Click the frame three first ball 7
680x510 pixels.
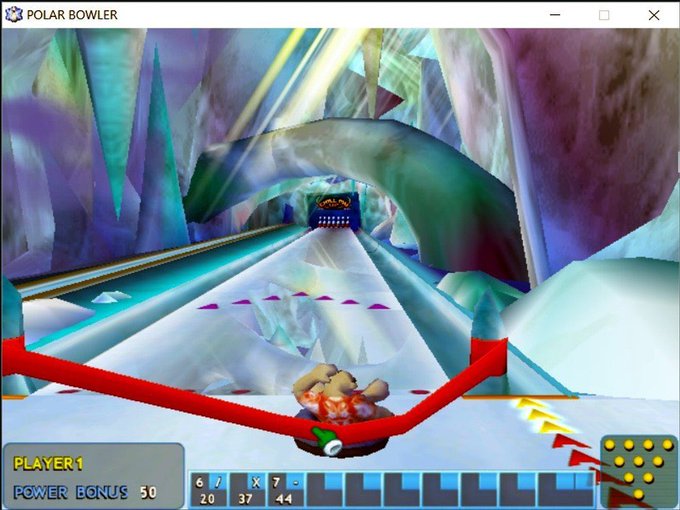276,482
